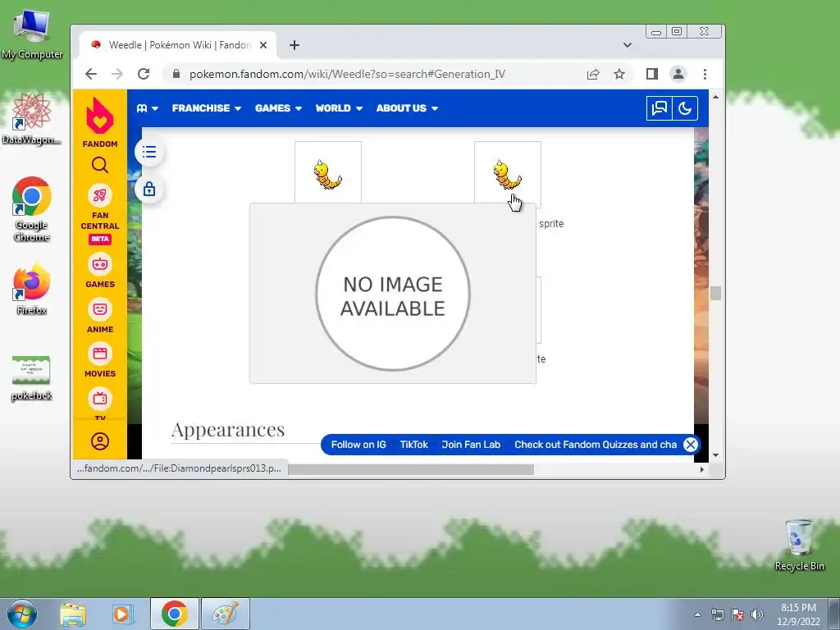Image resolution: width=840 pixels, height=630 pixels.
Task: Click the horizontal scrollbar thumb
Action: 411,470
